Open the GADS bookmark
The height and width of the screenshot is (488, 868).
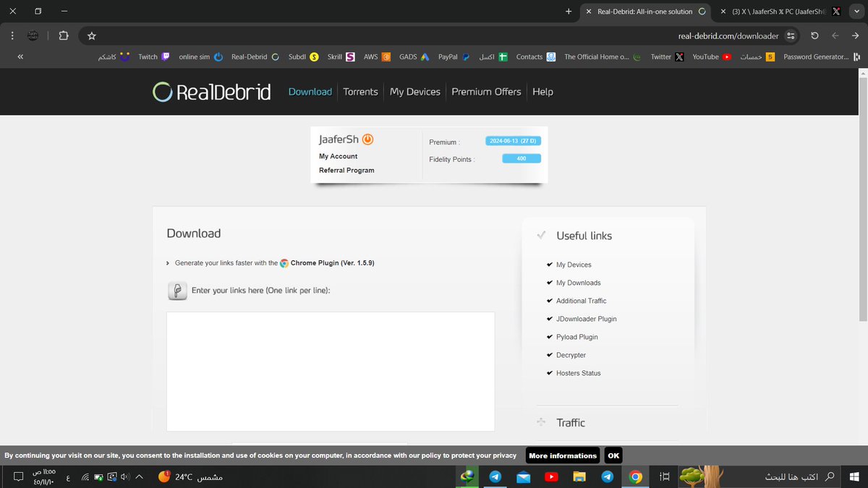414,56
